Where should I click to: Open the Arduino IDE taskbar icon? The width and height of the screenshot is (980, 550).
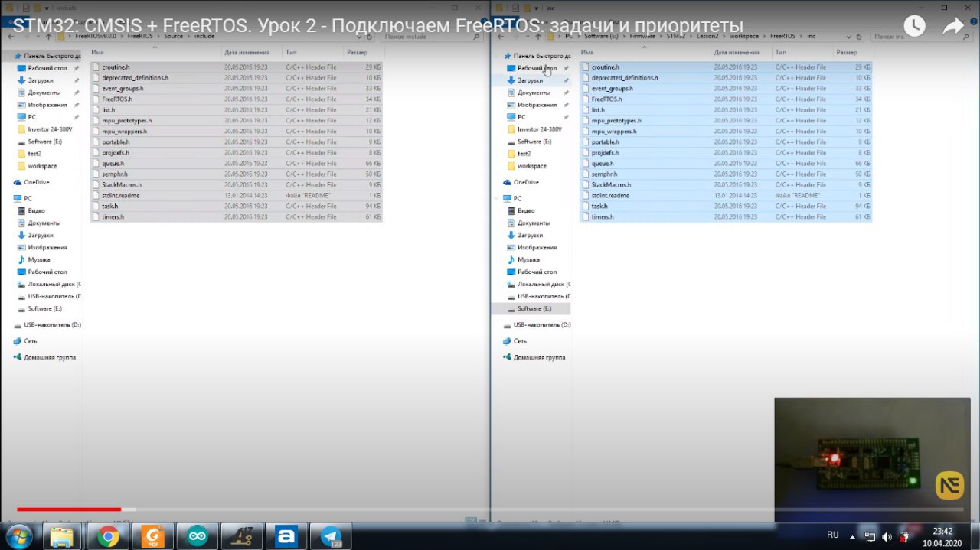click(197, 536)
